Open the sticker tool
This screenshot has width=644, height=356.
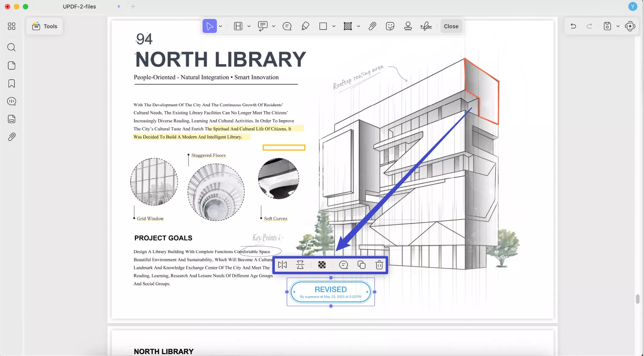390,26
